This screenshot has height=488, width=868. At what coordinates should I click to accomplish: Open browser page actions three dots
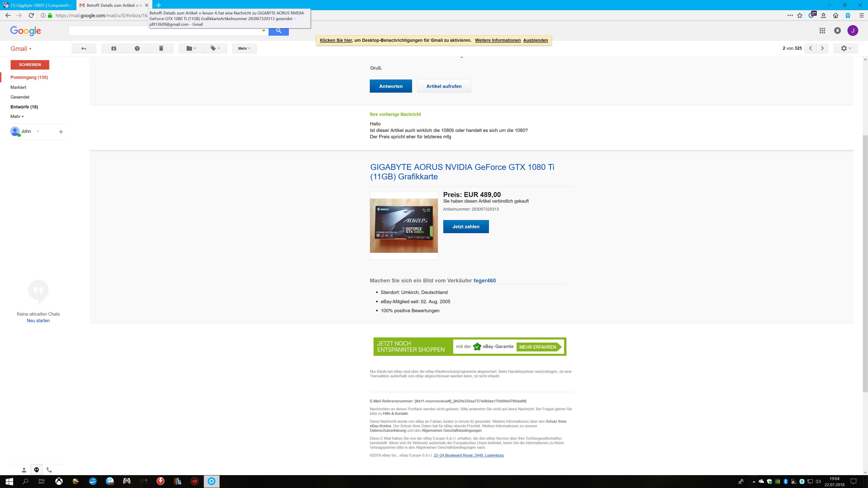click(x=790, y=16)
